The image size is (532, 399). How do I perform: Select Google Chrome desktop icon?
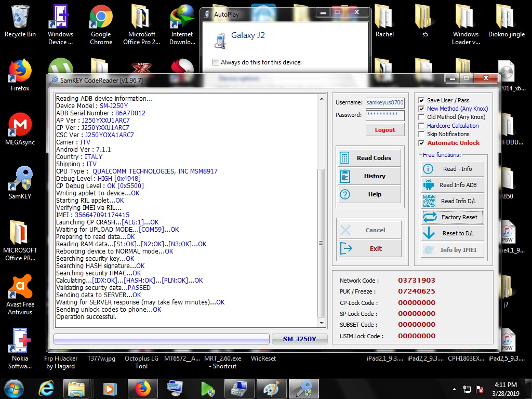click(x=101, y=24)
